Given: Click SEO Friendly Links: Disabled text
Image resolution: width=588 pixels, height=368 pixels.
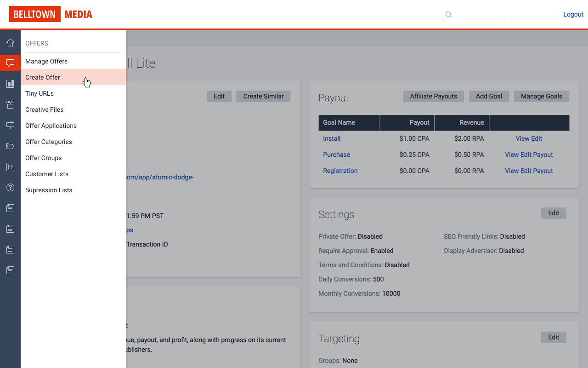Looking at the screenshot, I should [x=484, y=236].
